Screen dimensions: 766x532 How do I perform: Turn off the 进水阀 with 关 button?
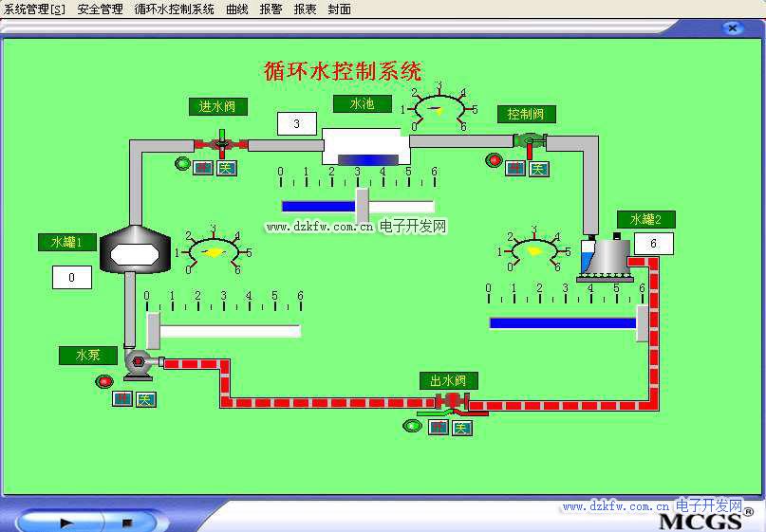227,168
